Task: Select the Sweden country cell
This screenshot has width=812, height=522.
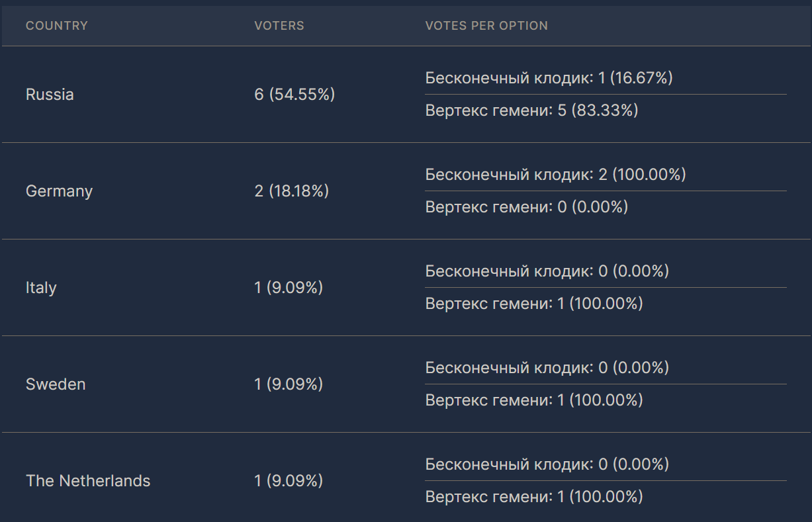Action: [56, 384]
